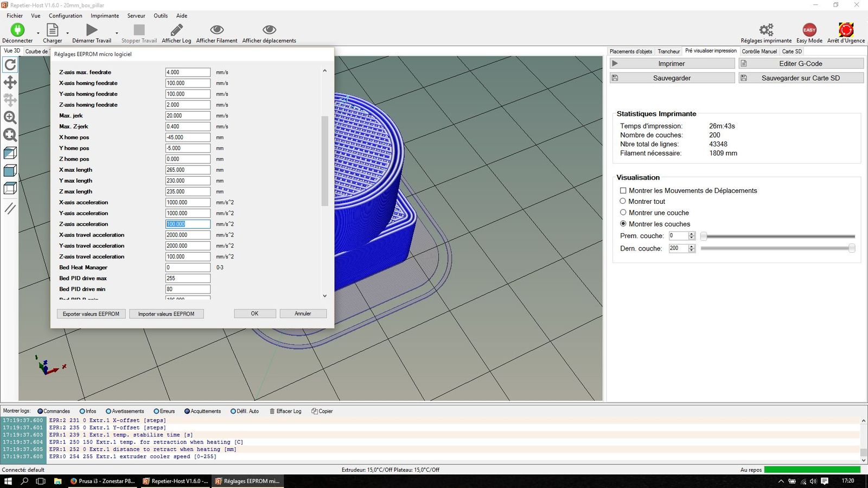Image resolution: width=868 pixels, height=488 pixels.
Task: Click the Réglages imprimante gears icon
Action: [x=766, y=30]
